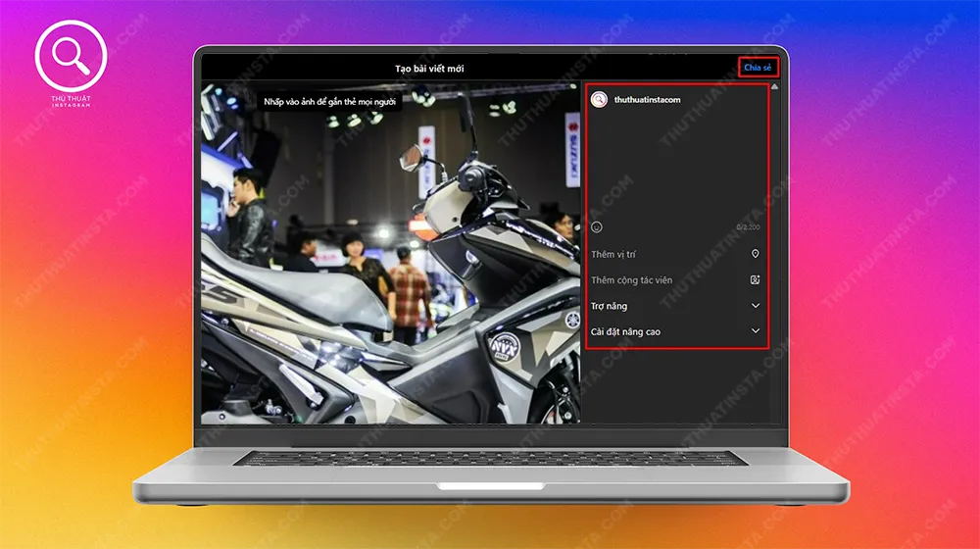Expand Cài đặt nâng cao advanced settings
The height and width of the screenshot is (549, 980).
(x=675, y=331)
